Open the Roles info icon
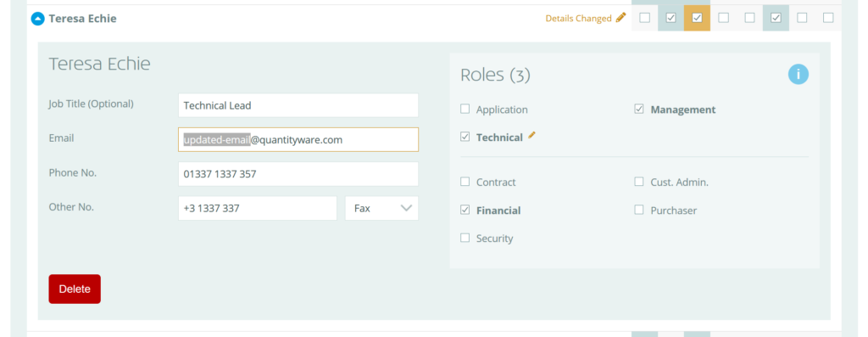 (x=798, y=74)
